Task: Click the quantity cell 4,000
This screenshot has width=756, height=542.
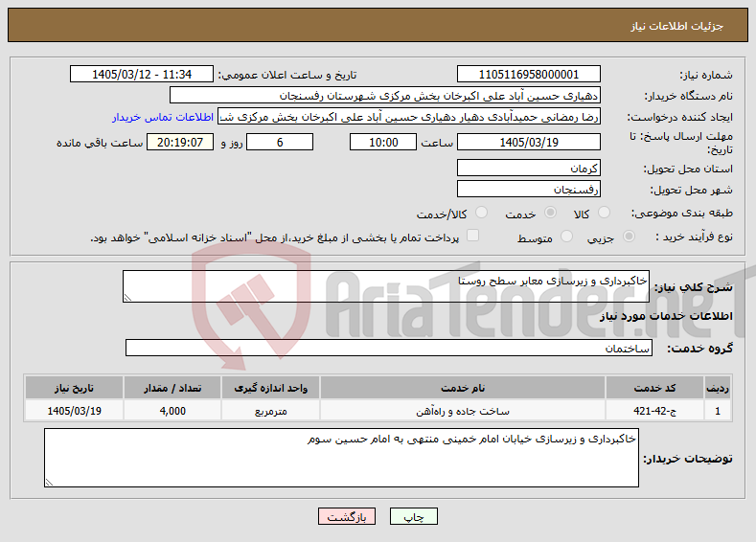Action: click(172, 411)
